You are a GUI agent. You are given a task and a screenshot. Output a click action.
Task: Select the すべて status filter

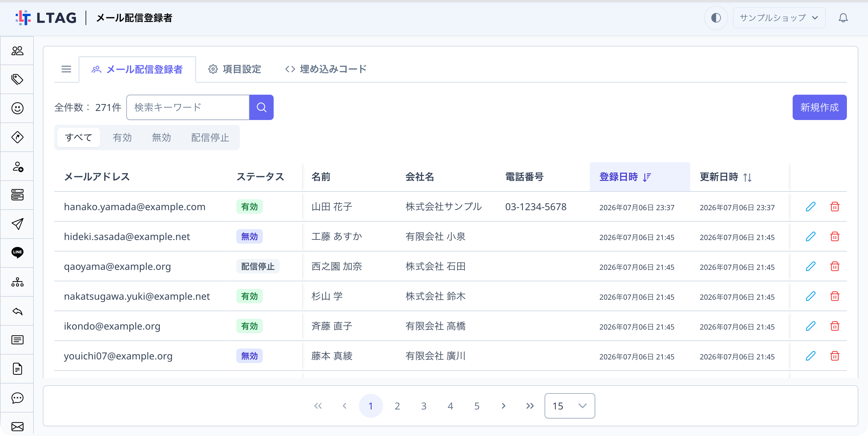pos(78,137)
